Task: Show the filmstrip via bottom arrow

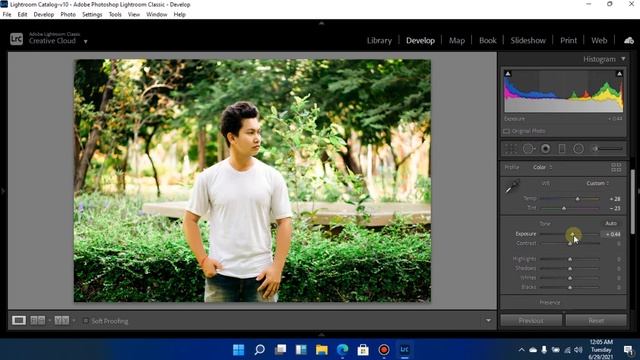Action: coord(321,335)
